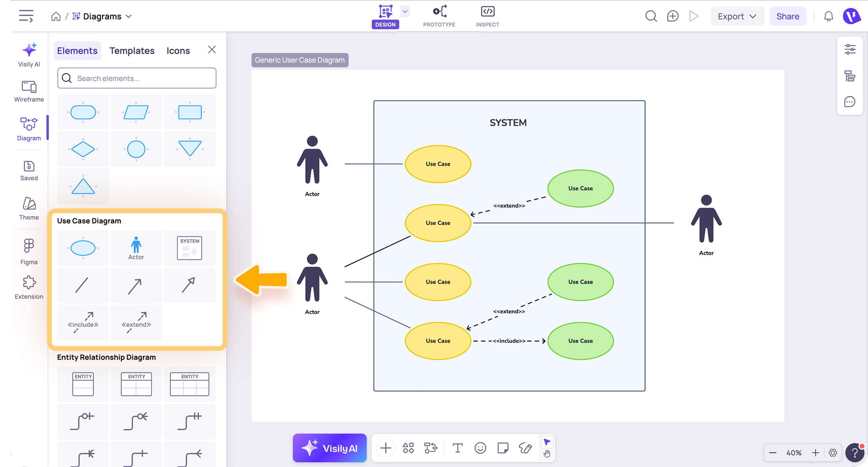
Task: Select the Diagram sidebar panel
Action: [29, 129]
